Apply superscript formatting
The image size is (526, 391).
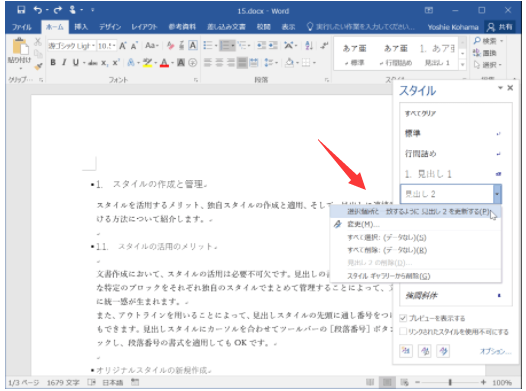[x=116, y=63]
